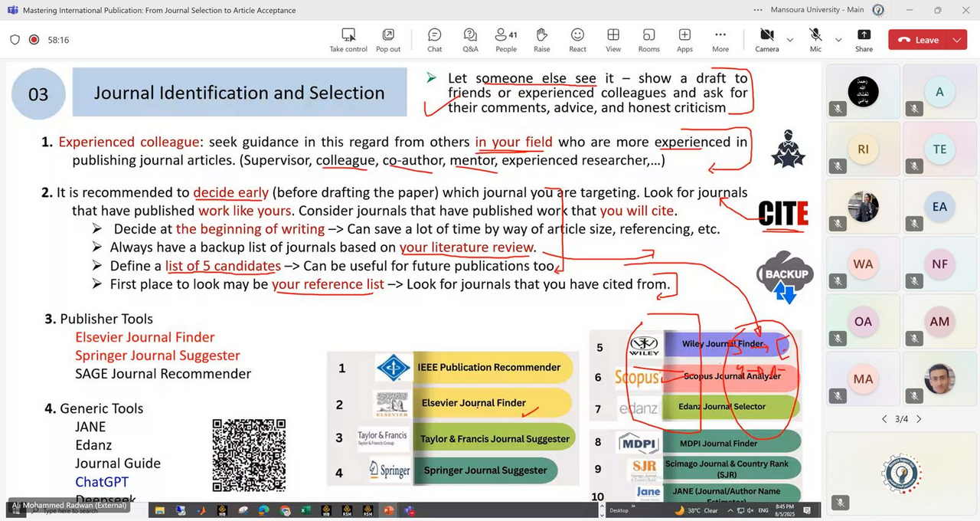
Task: Click the QR code on the slide
Action: (249, 455)
